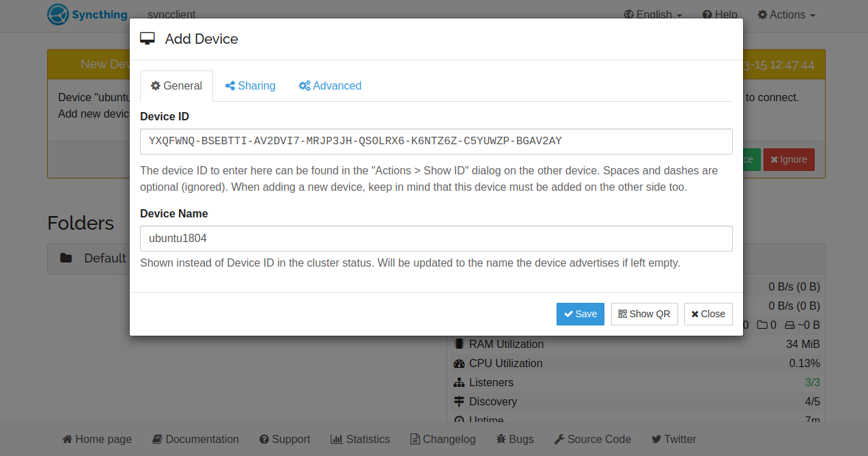Open the Statistics footer link
The image size is (868, 456).
[x=360, y=440]
